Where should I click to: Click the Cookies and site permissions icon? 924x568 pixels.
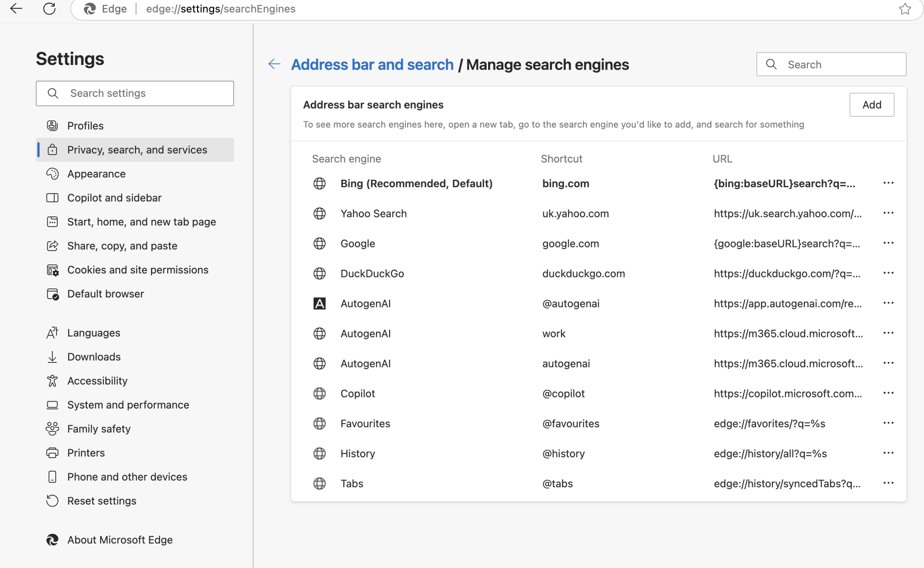click(53, 270)
